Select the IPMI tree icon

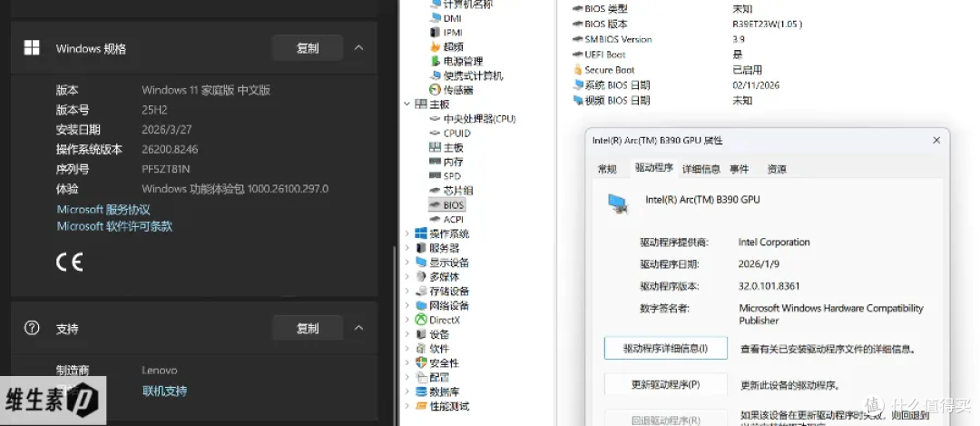point(435,33)
